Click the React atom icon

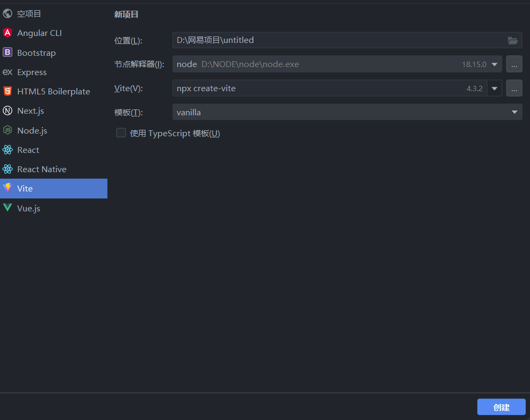pyautogui.click(x=8, y=150)
